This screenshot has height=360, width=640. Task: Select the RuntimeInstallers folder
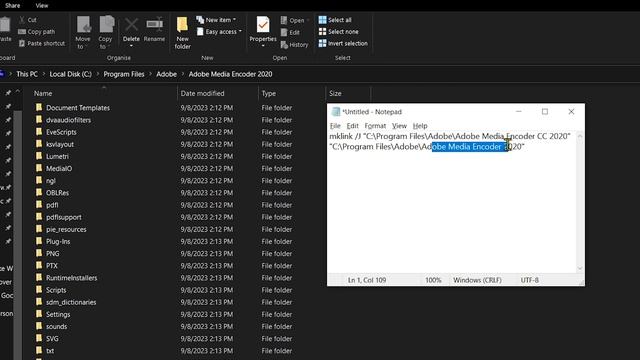tap(71, 278)
